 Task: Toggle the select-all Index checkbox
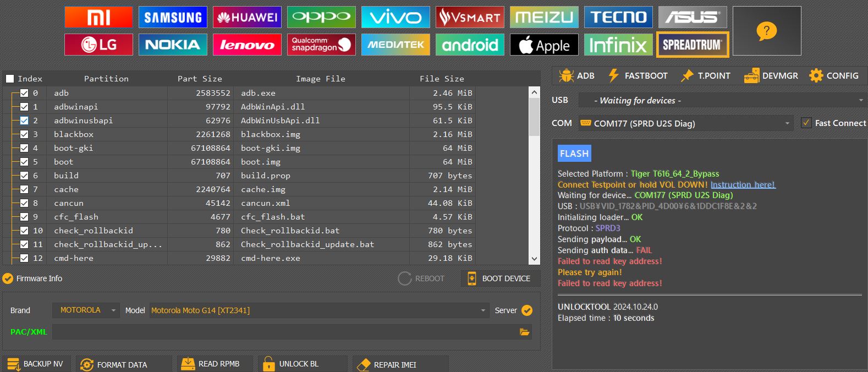[x=10, y=79]
